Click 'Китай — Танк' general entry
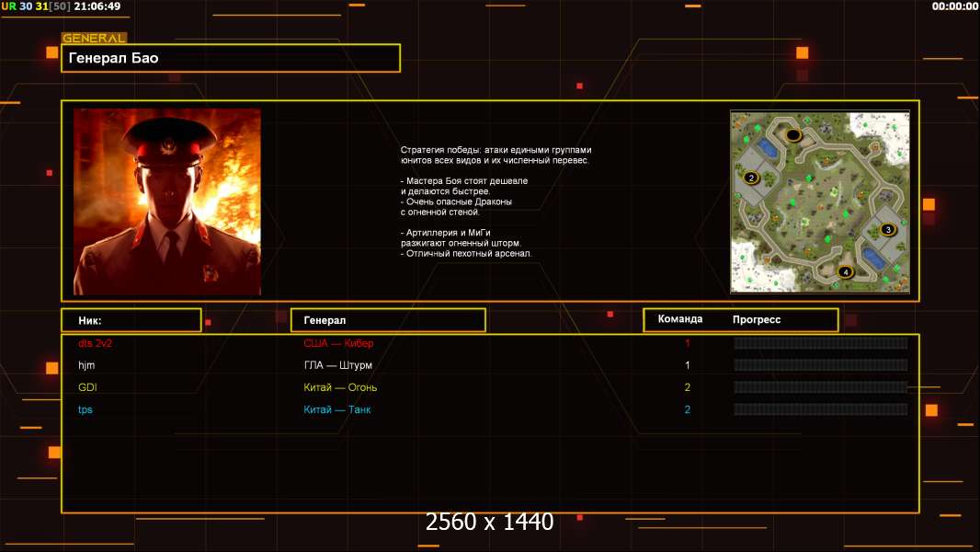The height and width of the screenshot is (552, 980). pyautogui.click(x=336, y=409)
